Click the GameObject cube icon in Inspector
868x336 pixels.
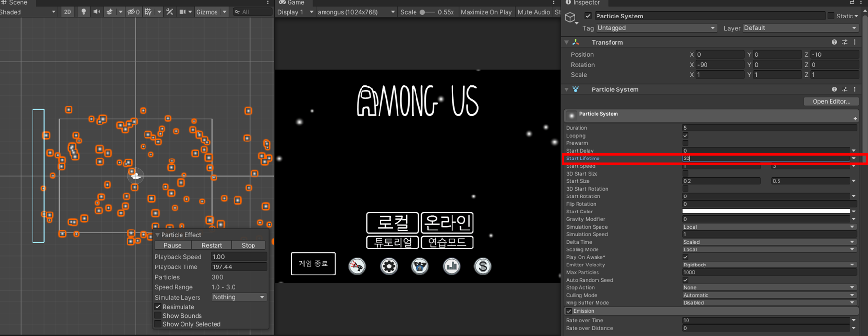click(570, 18)
